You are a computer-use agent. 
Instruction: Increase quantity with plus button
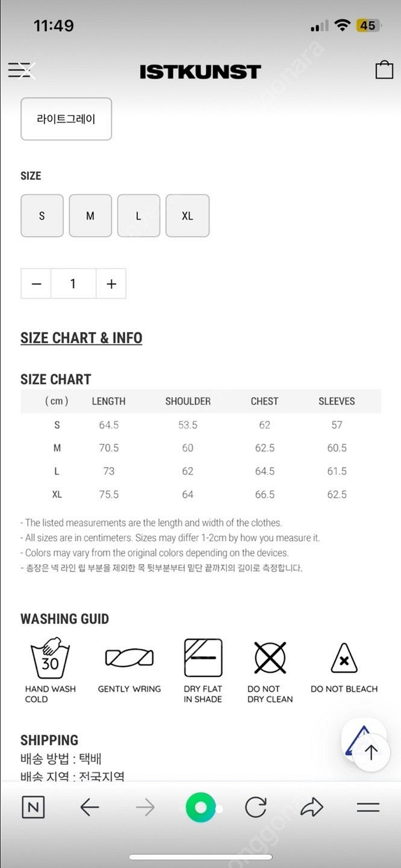(x=111, y=284)
